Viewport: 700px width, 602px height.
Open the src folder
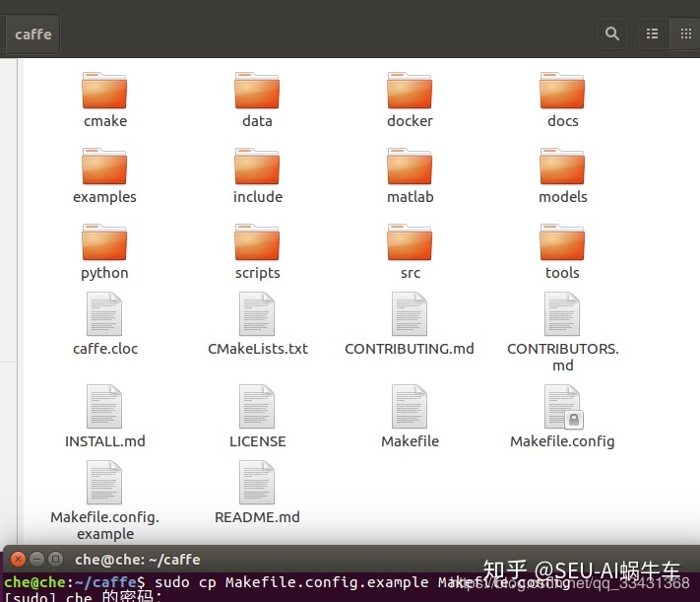(410, 242)
